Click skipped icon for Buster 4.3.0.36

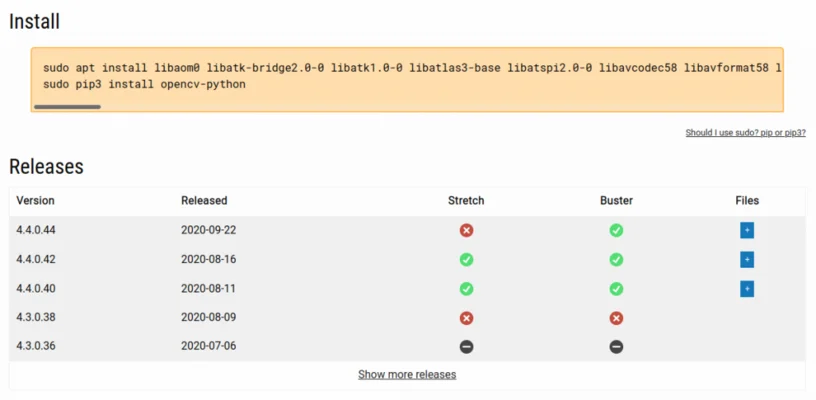(x=616, y=347)
